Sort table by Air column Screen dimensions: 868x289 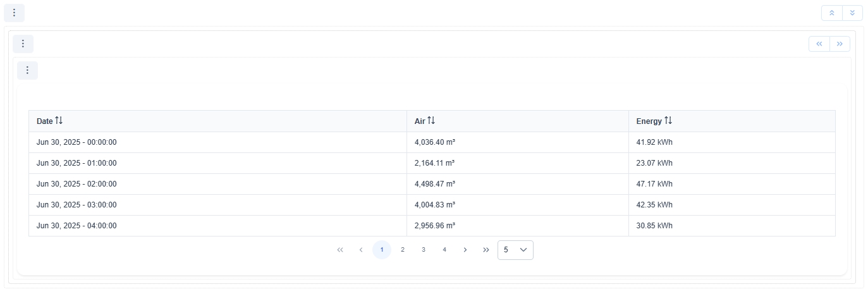(x=431, y=121)
